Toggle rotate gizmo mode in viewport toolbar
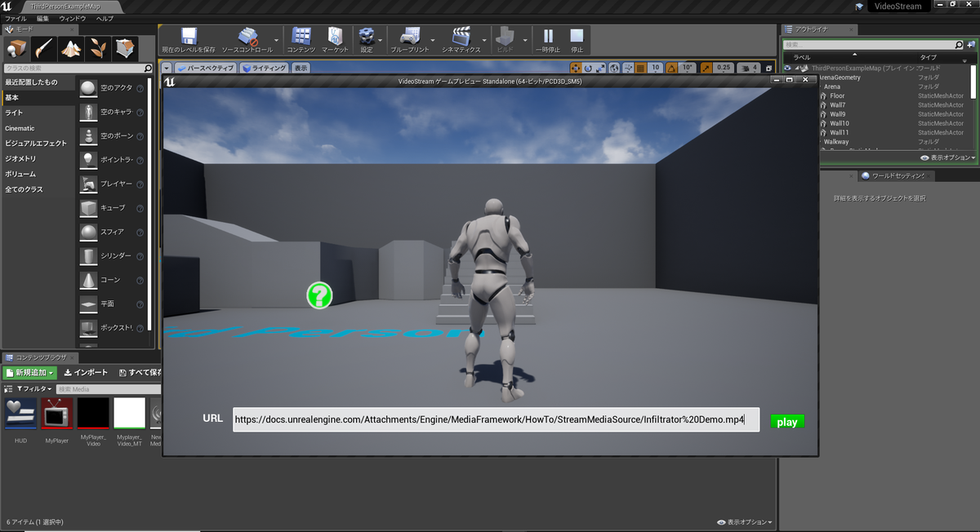 [588, 69]
